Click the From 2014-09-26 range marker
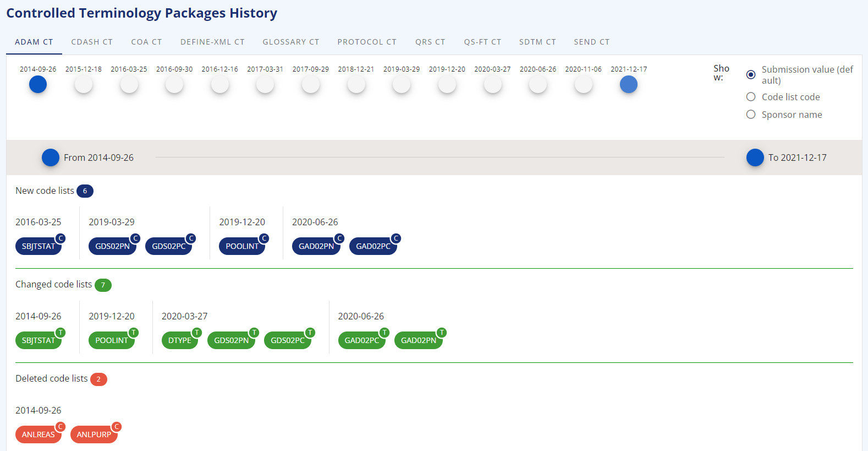This screenshot has height=451, width=868. [x=51, y=157]
